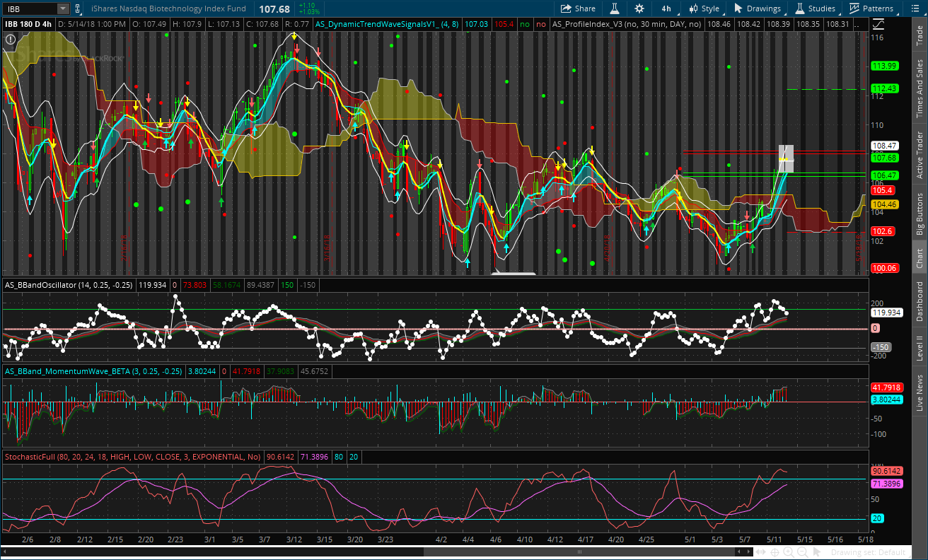The image size is (928, 560).
Task: Open the flask Edit Studies icon
Action: click(x=615, y=8)
